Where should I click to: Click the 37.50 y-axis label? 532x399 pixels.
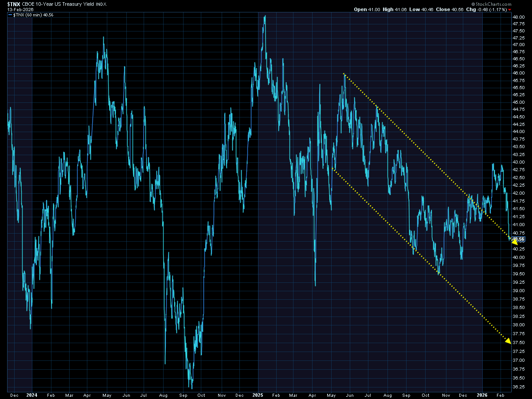(x=519, y=342)
